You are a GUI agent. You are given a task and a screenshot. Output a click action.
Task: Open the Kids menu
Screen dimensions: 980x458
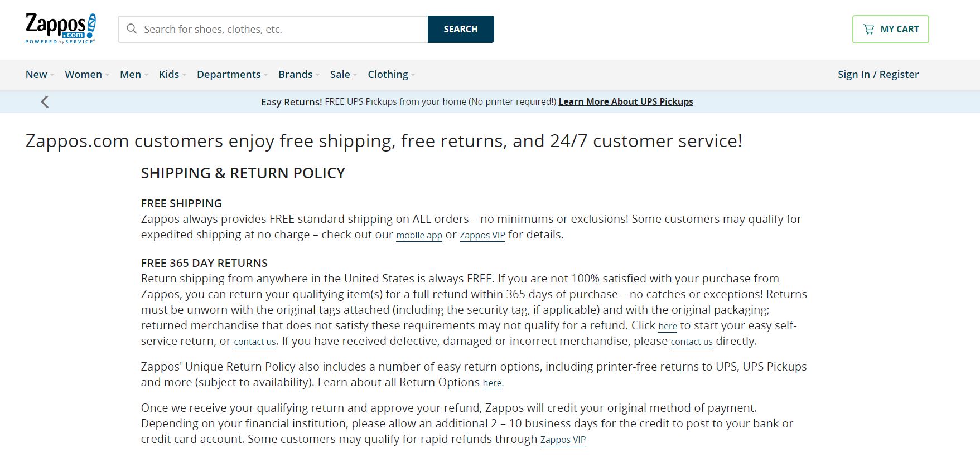[x=172, y=75]
